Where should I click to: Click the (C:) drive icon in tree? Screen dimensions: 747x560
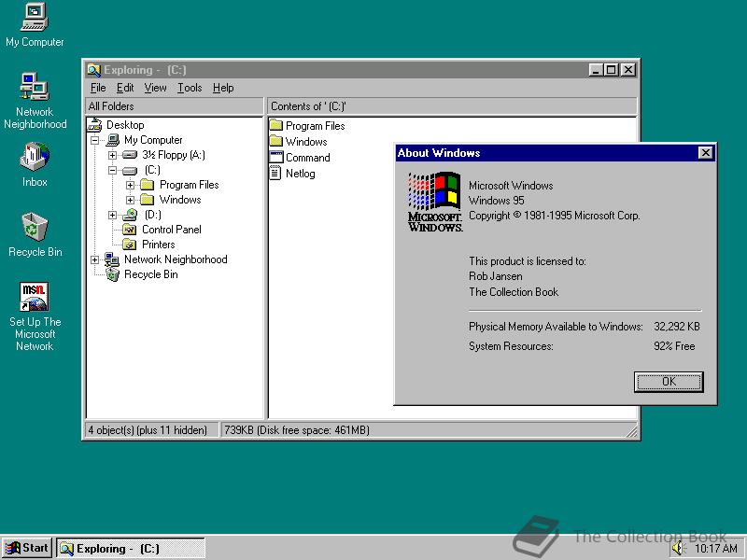point(130,170)
